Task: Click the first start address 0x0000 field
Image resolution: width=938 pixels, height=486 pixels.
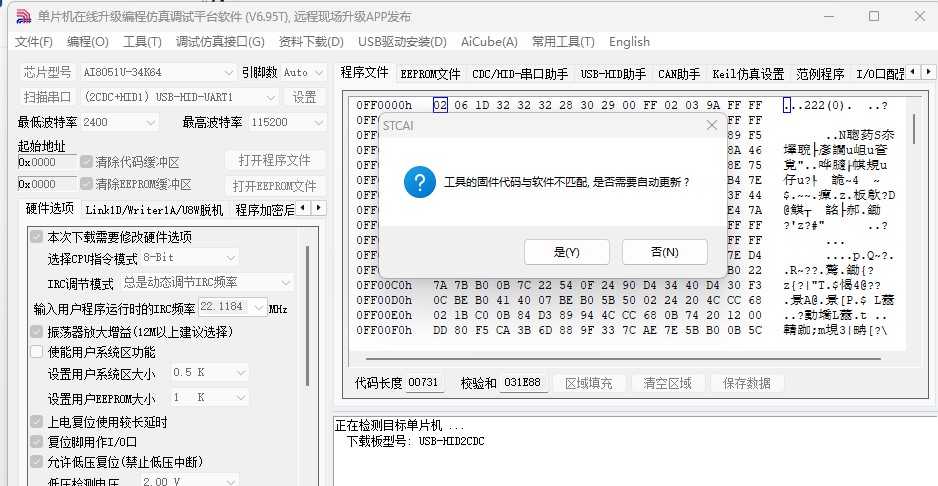Action: point(47,162)
